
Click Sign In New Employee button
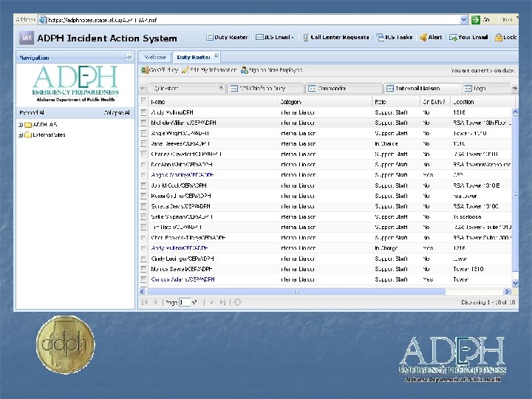coord(271,70)
